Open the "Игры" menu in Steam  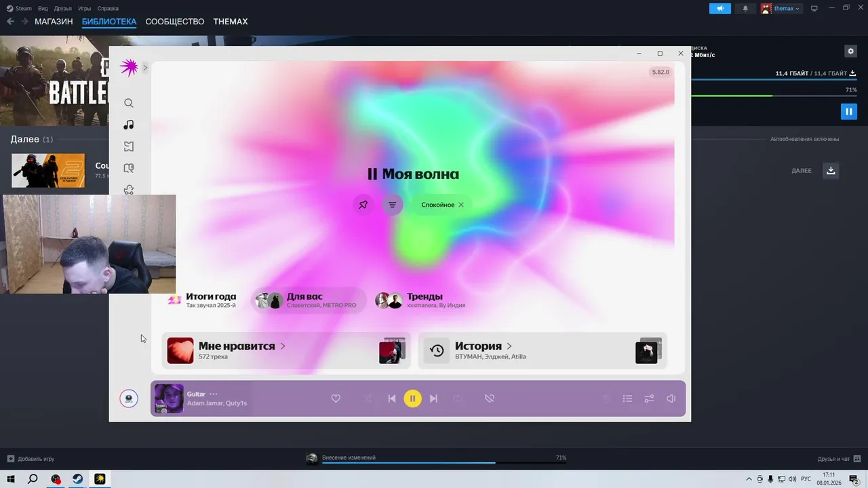85,8
